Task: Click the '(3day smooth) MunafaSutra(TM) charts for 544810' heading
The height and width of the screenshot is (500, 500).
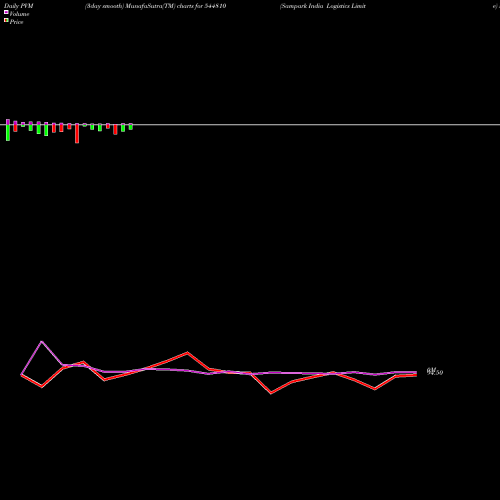Action: (155, 6)
